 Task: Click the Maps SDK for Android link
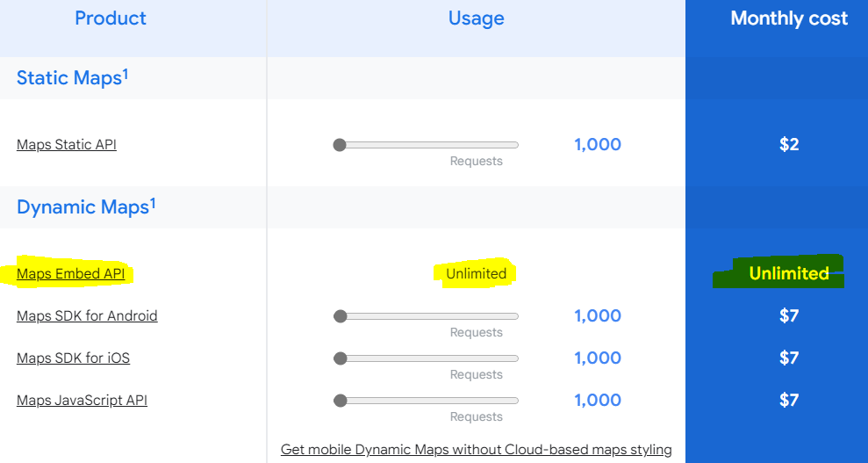(87, 316)
